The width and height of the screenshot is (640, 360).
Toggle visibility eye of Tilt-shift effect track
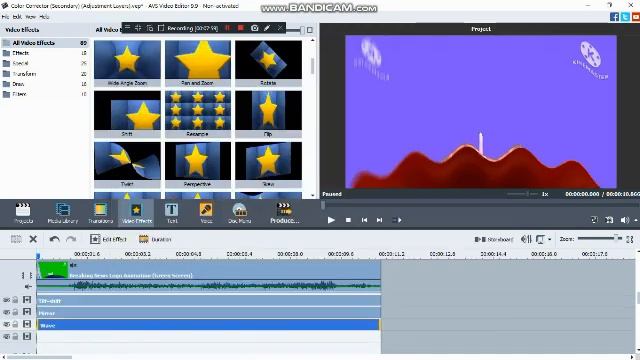click(x=6, y=300)
